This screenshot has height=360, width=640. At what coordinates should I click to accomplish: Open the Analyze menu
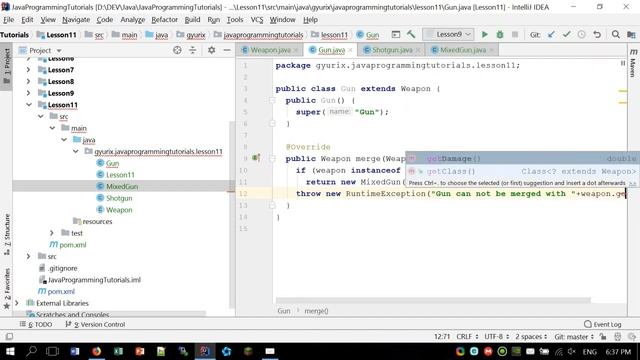tap(133, 20)
